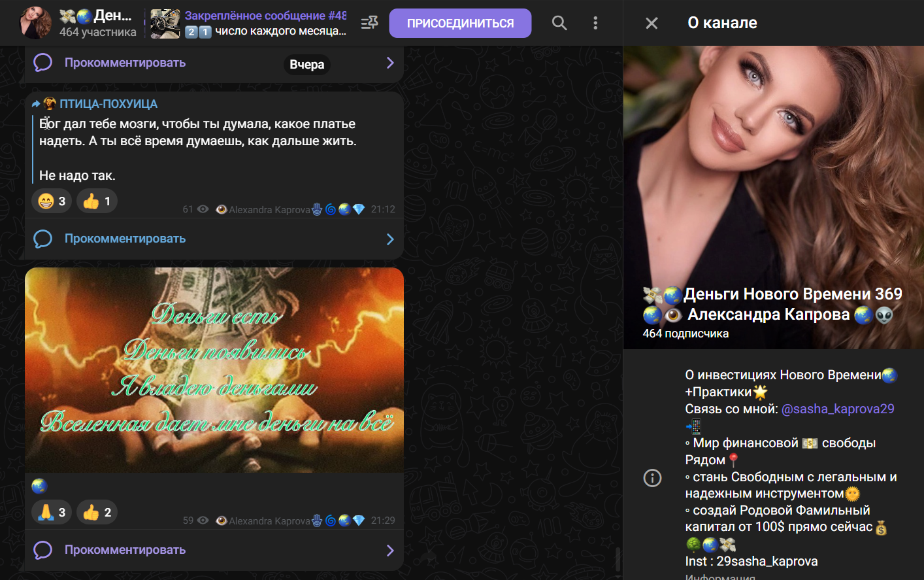Open the large channel profile photo
The height and width of the screenshot is (580, 924).
click(x=774, y=197)
